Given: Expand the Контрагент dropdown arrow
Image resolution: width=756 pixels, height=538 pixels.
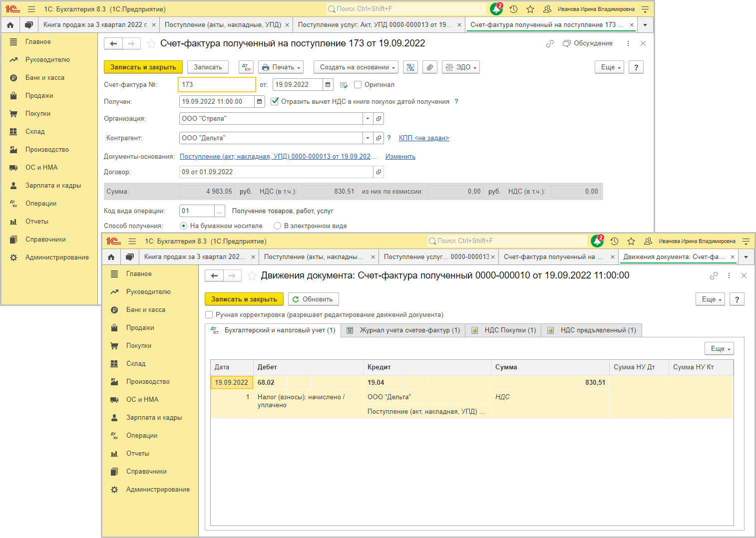Looking at the screenshot, I should [x=368, y=138].
